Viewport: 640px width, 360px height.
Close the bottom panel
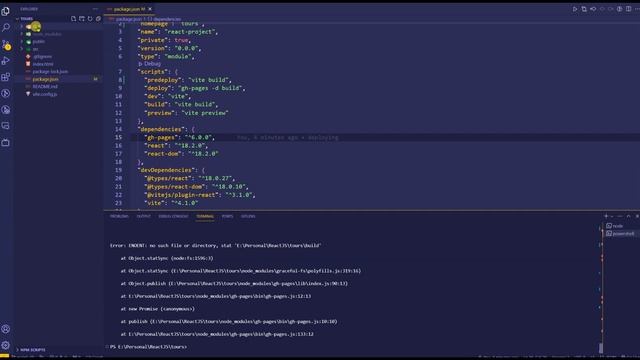coord(637,216)
